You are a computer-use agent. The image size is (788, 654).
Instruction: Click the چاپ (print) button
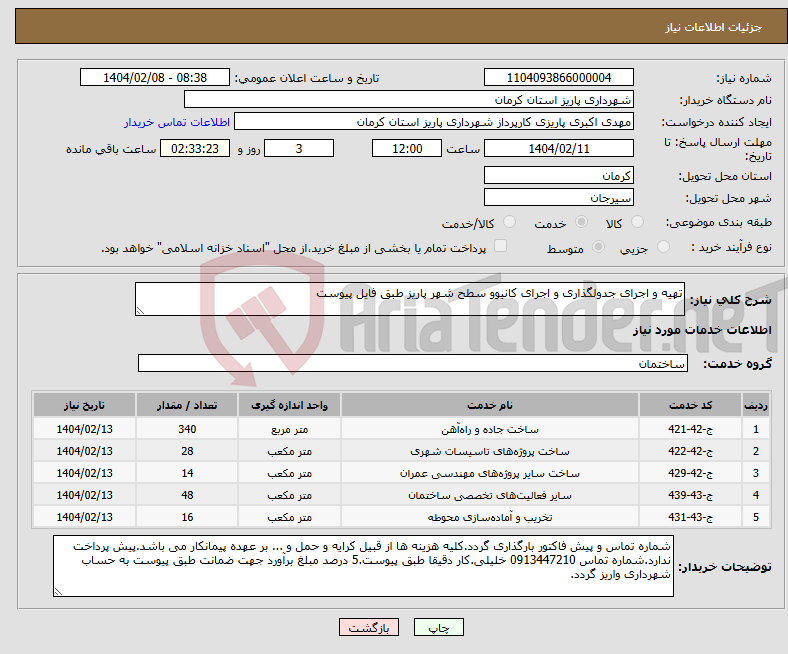(438, 627)
